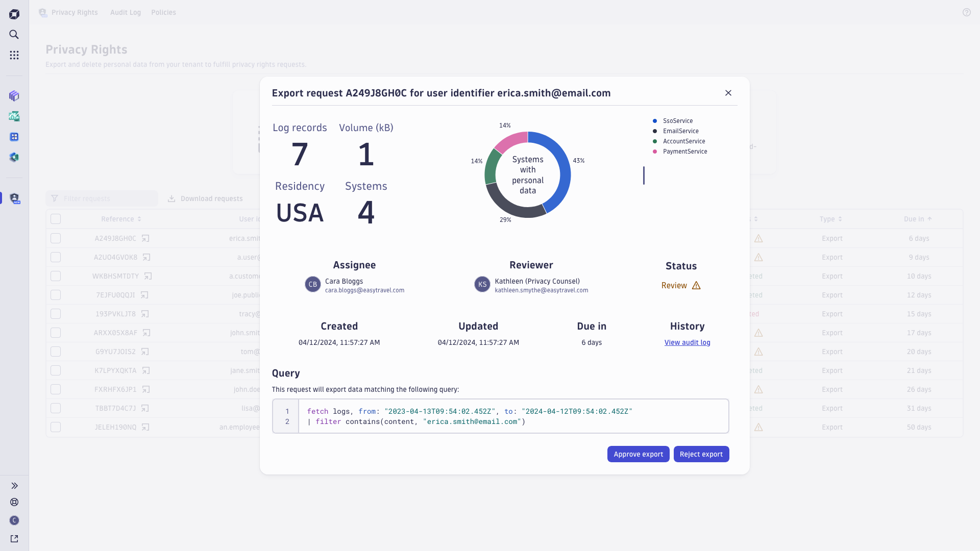Open the search icon in sidebar
The height and width of the screenshot is (551, 980).
(14, 35)
